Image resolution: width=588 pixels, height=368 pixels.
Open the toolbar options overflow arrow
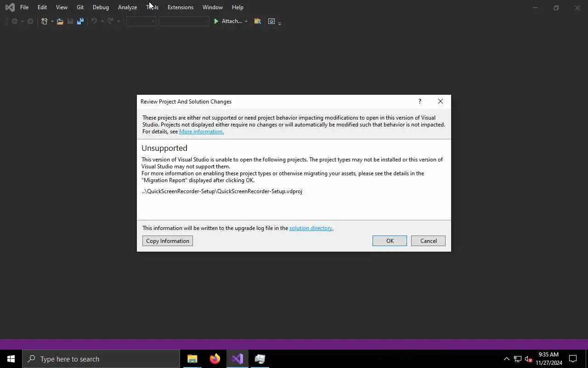tap(280, 23)
